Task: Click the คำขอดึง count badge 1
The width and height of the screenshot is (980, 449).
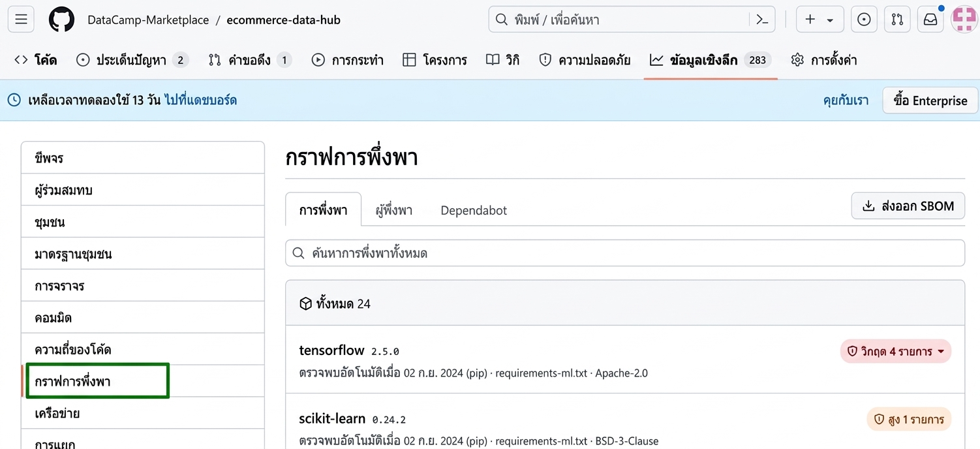Action: tap(284, 60)
